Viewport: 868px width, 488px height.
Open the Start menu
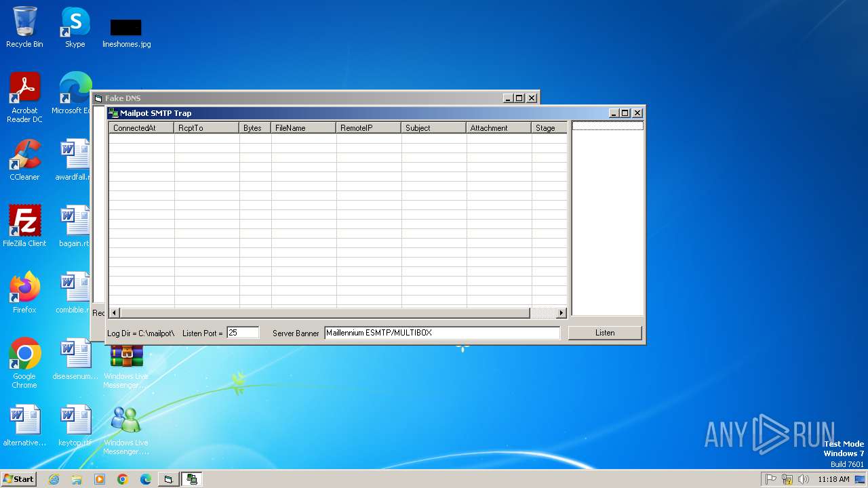(19, 479)
